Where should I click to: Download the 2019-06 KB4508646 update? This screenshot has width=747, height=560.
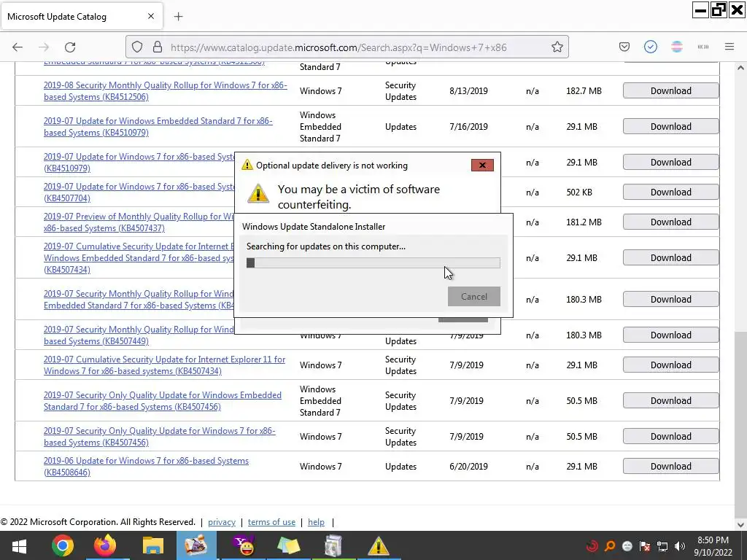point(671,466)
